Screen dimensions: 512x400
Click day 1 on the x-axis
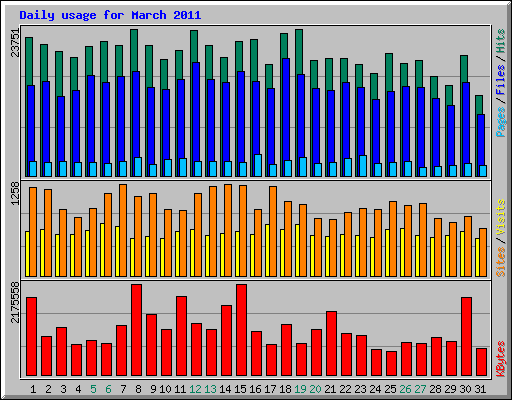33,389
